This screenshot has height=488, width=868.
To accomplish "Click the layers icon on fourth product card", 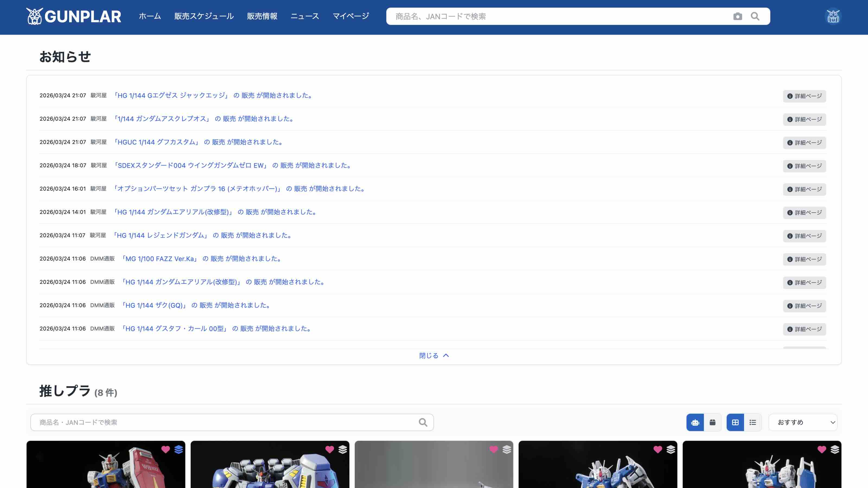I will tap(671, 449).
